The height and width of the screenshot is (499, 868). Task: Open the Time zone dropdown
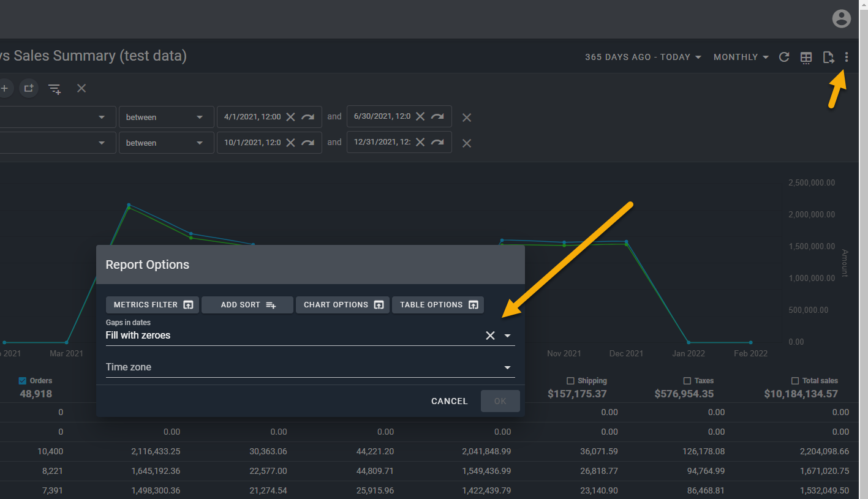click(507, 367)
